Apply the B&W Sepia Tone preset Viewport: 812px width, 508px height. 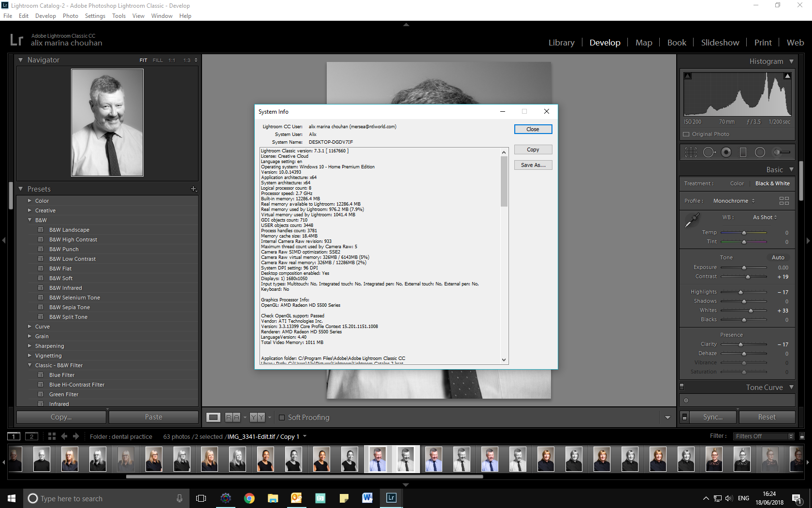click(x=70, y=307)
